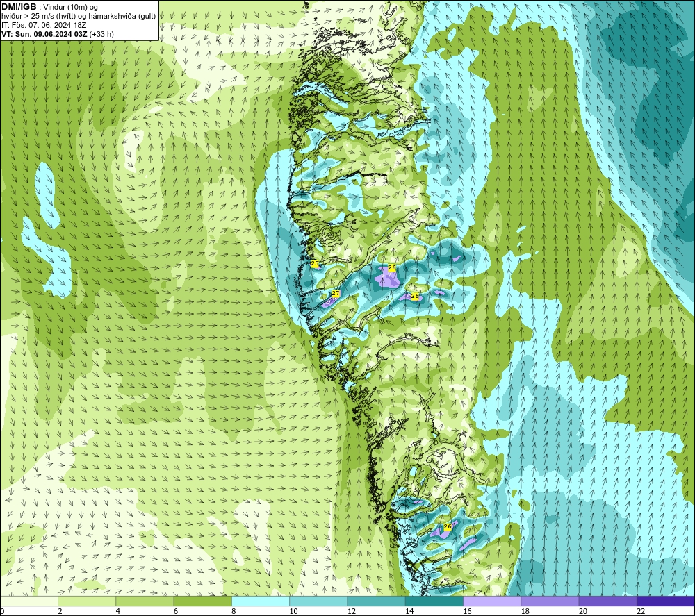This screenshot has width=695, height=616.
Task: Click the legend scale number '18'
Action: pos(525,611)
